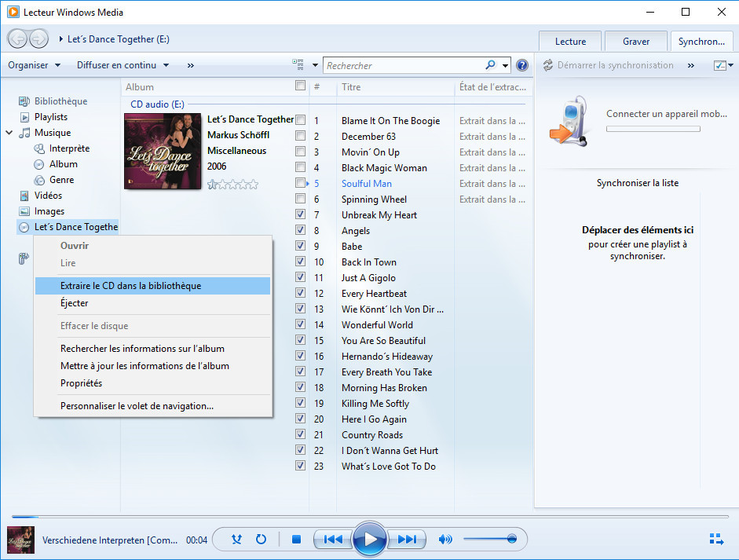
Task: Turn on shuffle playback
Action: point(236,539)
